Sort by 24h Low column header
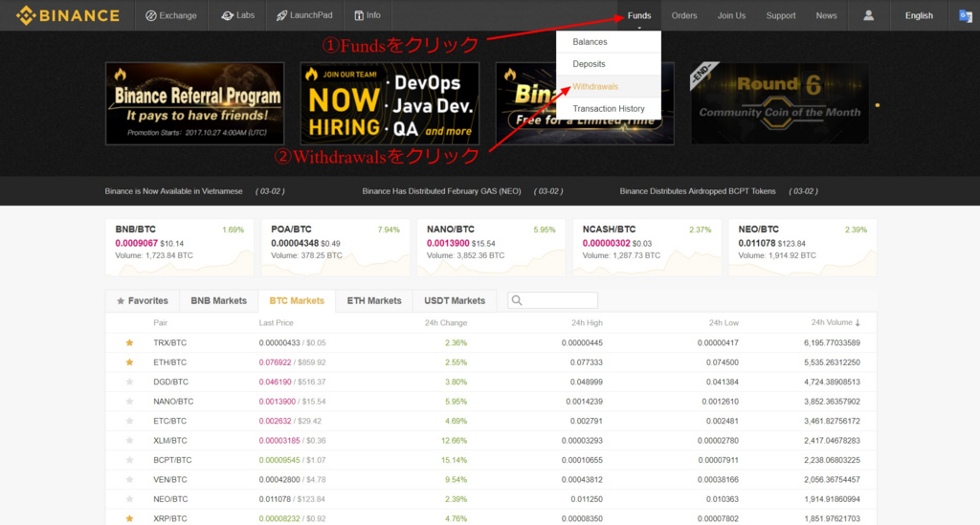The image size is (980, 525). pyautogui.click(x=724, y=322)
